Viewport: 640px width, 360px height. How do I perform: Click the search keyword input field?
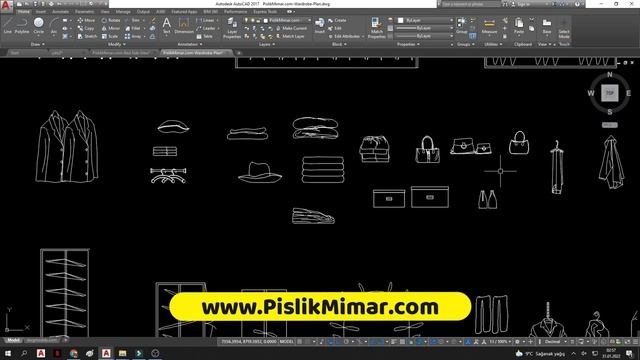[471, 4]
